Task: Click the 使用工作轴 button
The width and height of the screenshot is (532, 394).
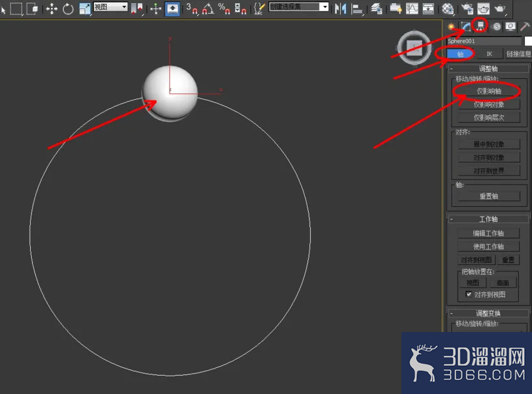Action: pos(488,247)
